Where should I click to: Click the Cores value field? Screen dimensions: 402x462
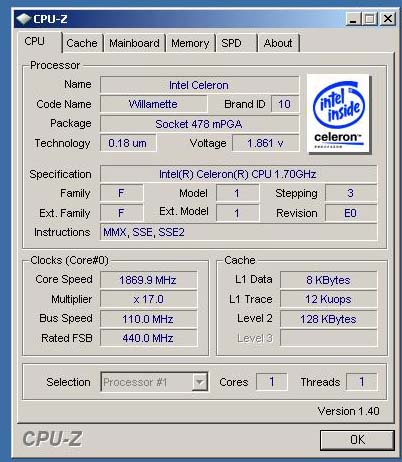click(x=271, y=382)
